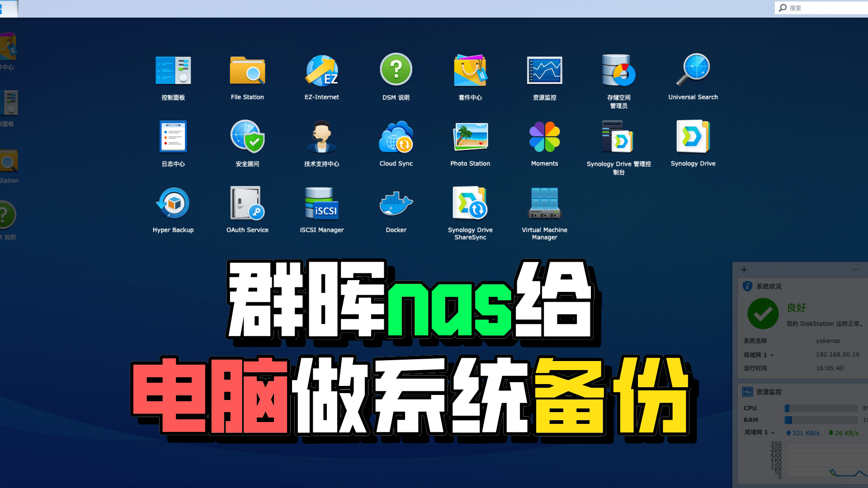Launch Universal Search
The width and height of the screenshot is (868, 488).
pos(693,71)
